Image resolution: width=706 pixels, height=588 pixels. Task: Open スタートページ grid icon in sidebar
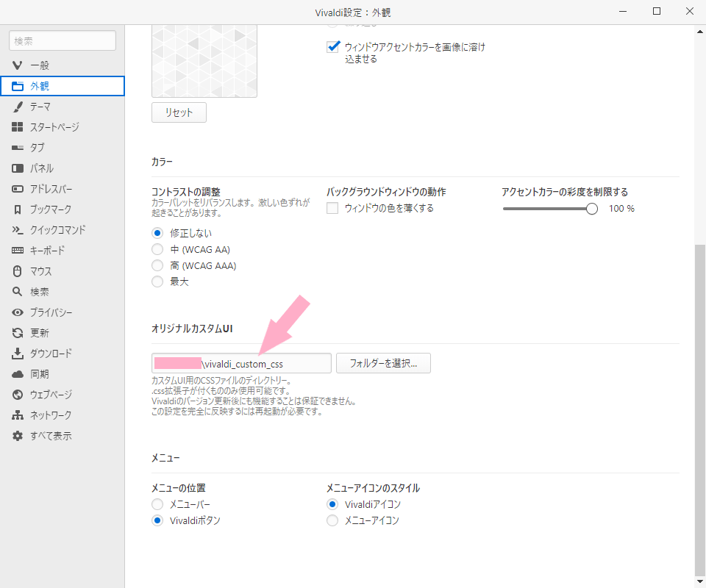[x=18, y=127]
